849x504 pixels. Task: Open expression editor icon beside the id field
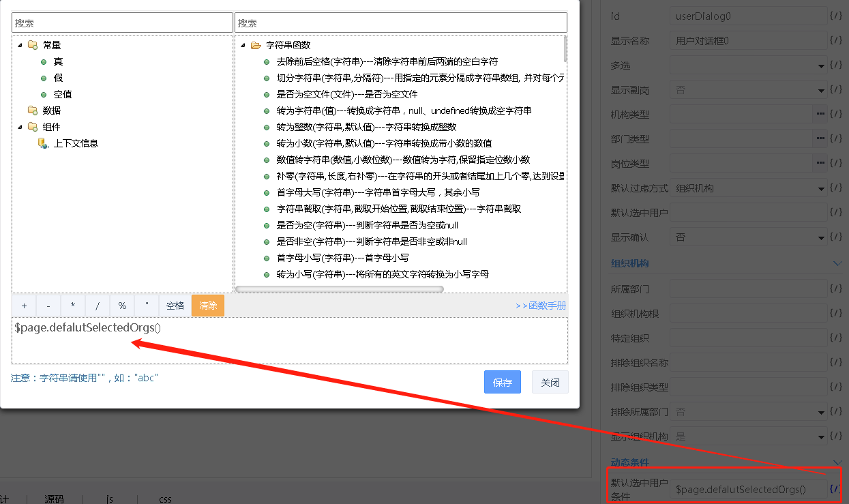[x=835, y=16]
